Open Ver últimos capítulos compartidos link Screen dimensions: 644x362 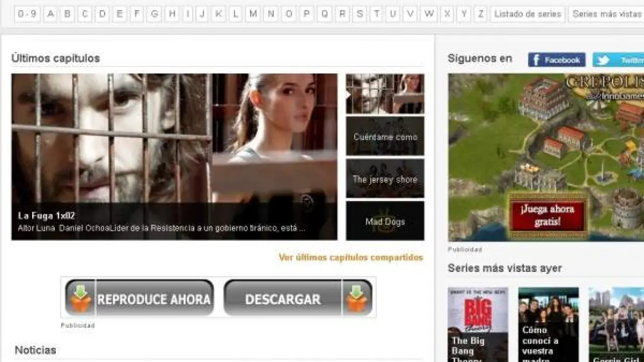[351, 257]
